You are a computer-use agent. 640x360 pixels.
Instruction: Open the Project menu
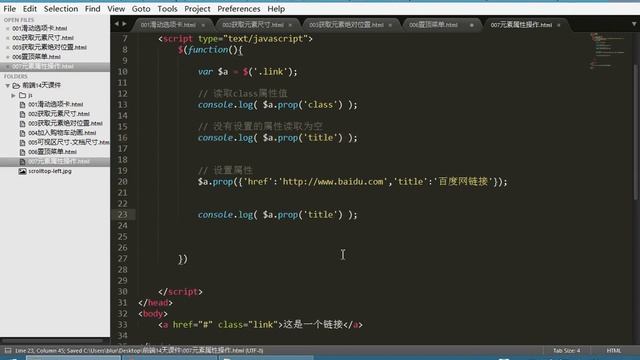pos(198,9)
